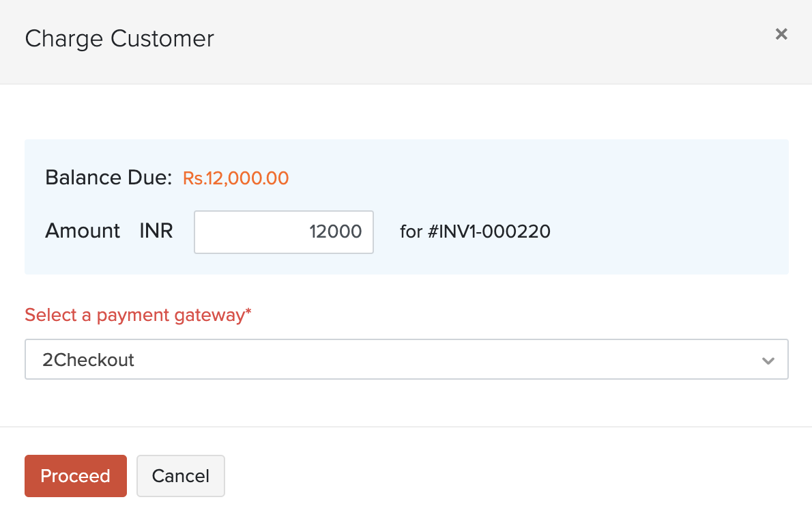Click the 2Checkout text in the gateway field

(89, 360)
